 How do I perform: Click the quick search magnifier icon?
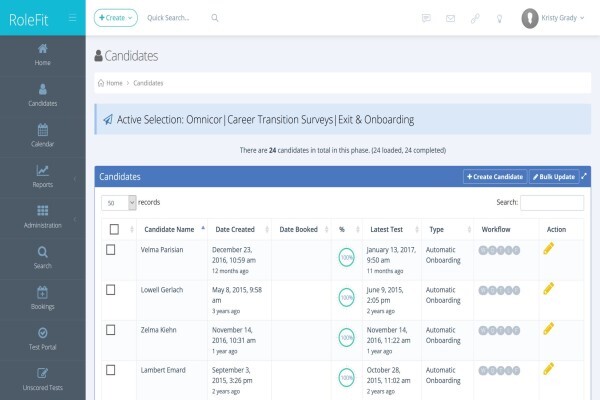(x=215, y=18)
